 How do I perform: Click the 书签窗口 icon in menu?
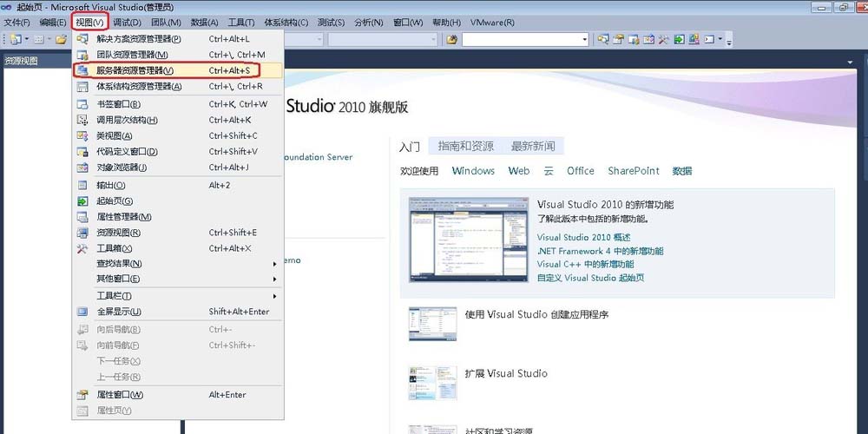[x=82, y=104]
